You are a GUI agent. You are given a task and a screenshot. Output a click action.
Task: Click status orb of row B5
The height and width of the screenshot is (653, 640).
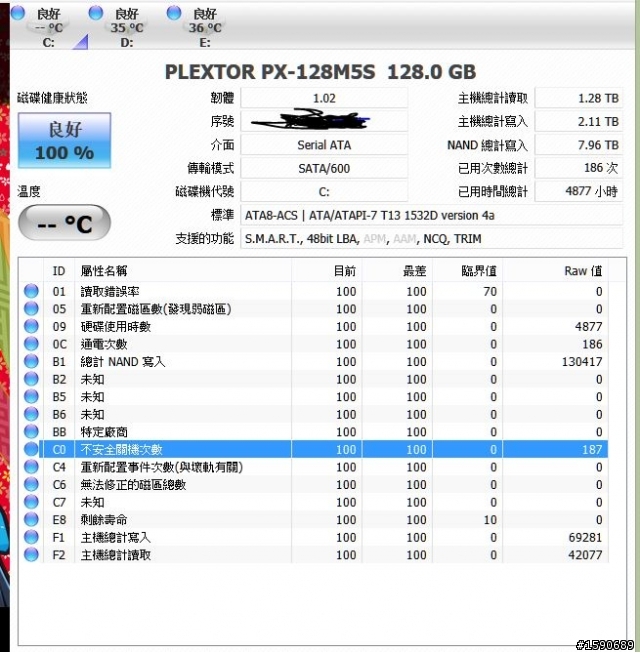31,396
